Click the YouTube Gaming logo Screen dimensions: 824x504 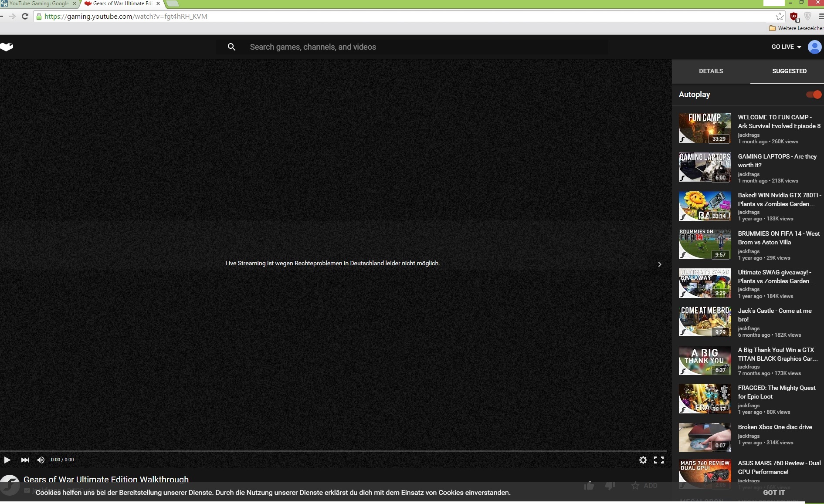click(x=7, y=47)
